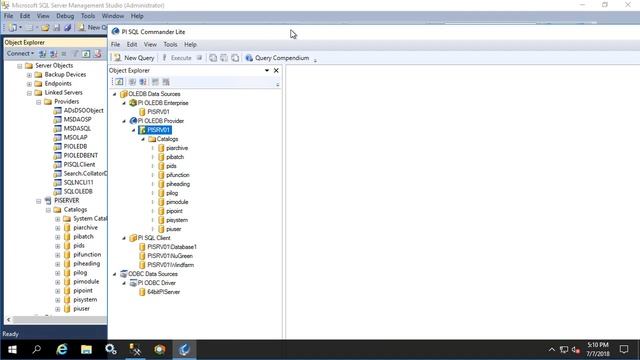The height and width of the screenshot is (360, 640).
Task: Click stop icon beside Execute in Commander toolbar
Action: coord(199,58)
